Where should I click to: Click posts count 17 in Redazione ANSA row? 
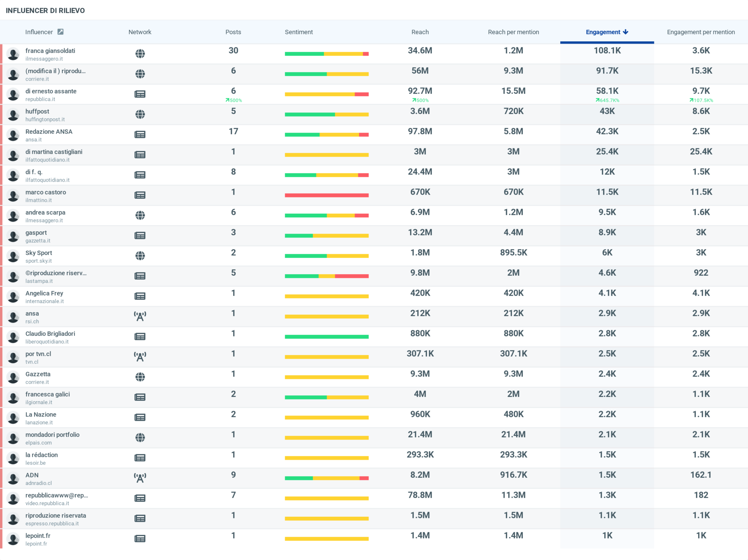tap(233, 131)
